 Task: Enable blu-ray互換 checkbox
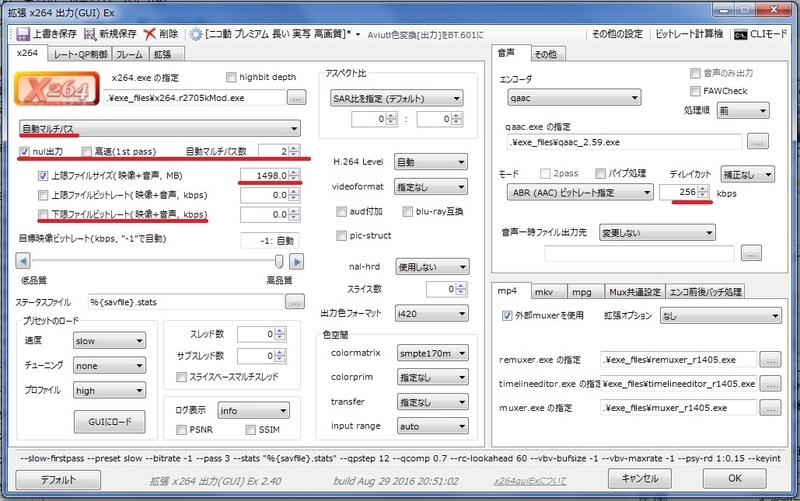(407, 211)
